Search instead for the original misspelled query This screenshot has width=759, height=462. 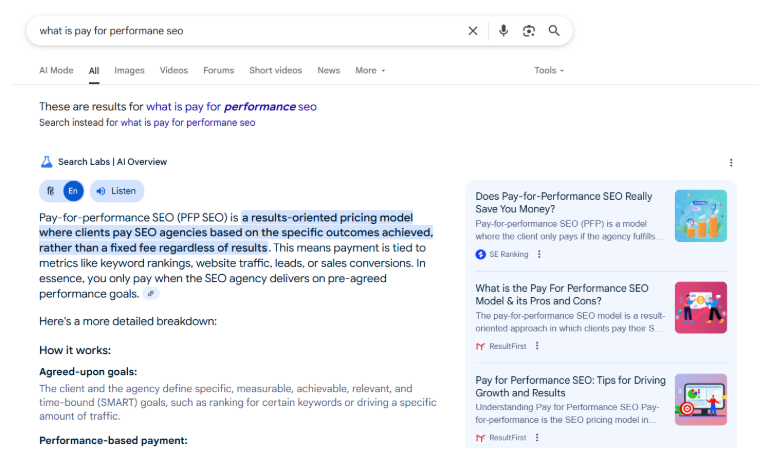tap(188, 123)
